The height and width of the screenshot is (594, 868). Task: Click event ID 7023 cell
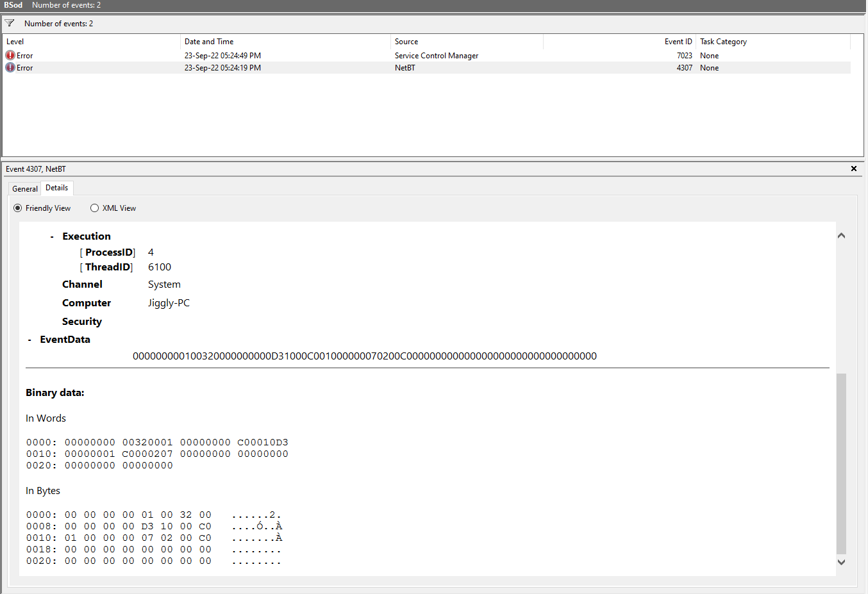pyautogui.click(x=685, y=56)
